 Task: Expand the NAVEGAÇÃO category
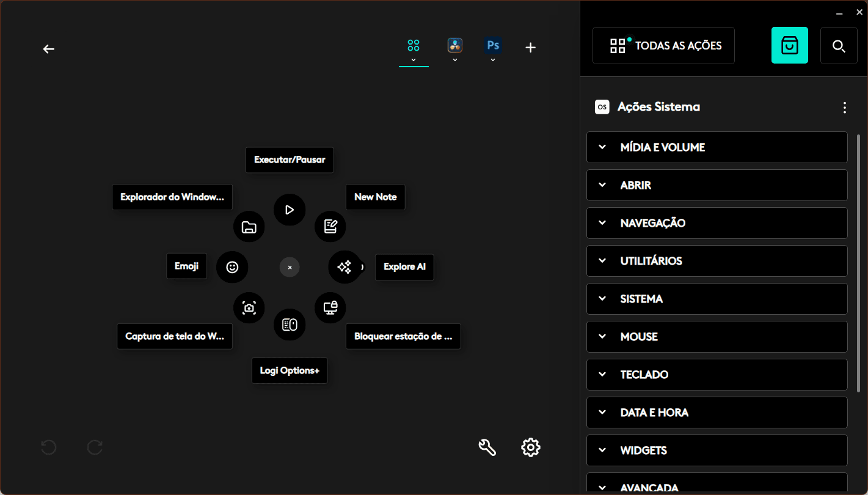coord(717,223)
